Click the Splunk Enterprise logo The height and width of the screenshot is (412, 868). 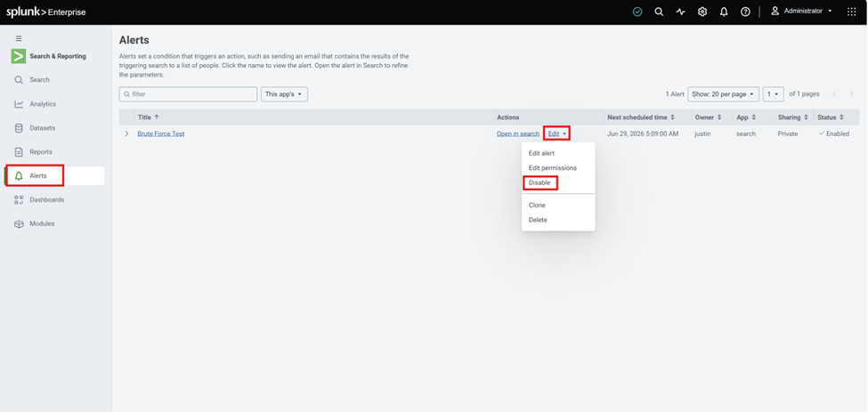(46, 12)
